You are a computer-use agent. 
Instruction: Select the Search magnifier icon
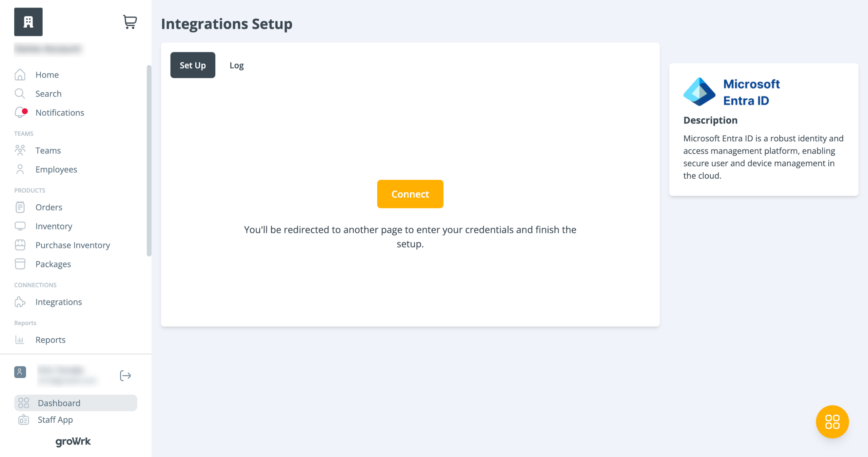20,94
